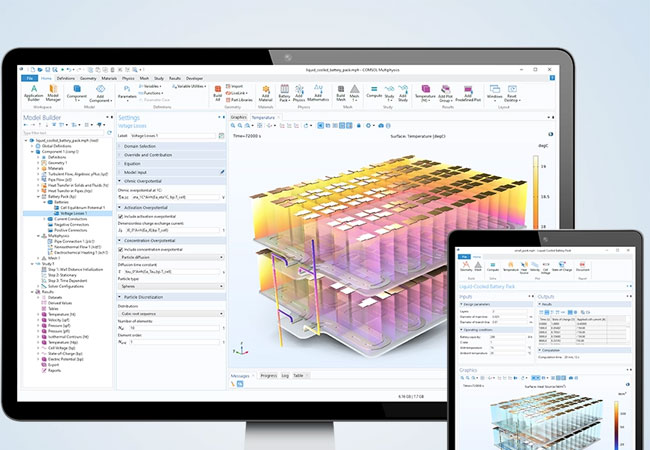Expand the Equation section
The image size is (650, 450).
[171, 164]
